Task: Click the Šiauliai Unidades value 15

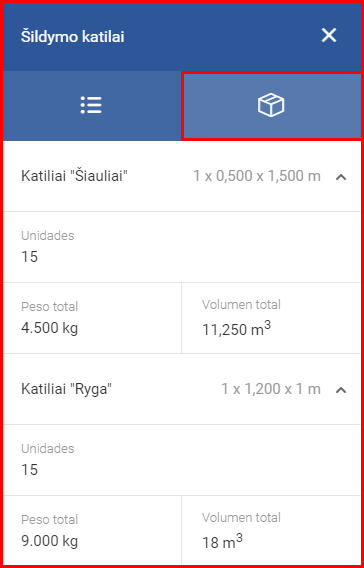Action: click(29, 257)
